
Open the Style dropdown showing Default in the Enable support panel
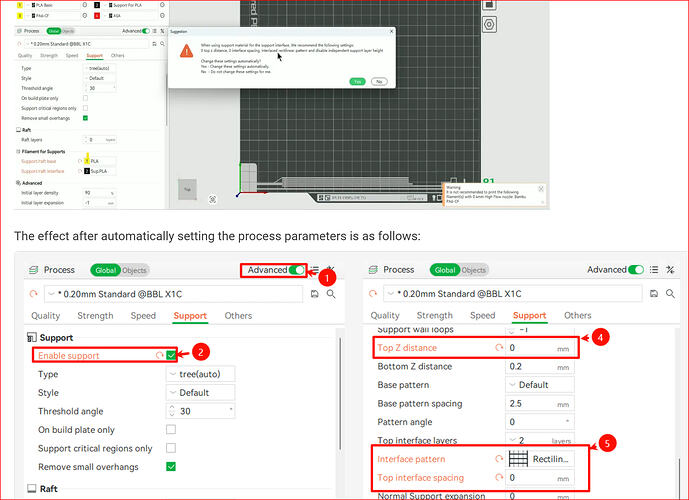pos(200,392)
